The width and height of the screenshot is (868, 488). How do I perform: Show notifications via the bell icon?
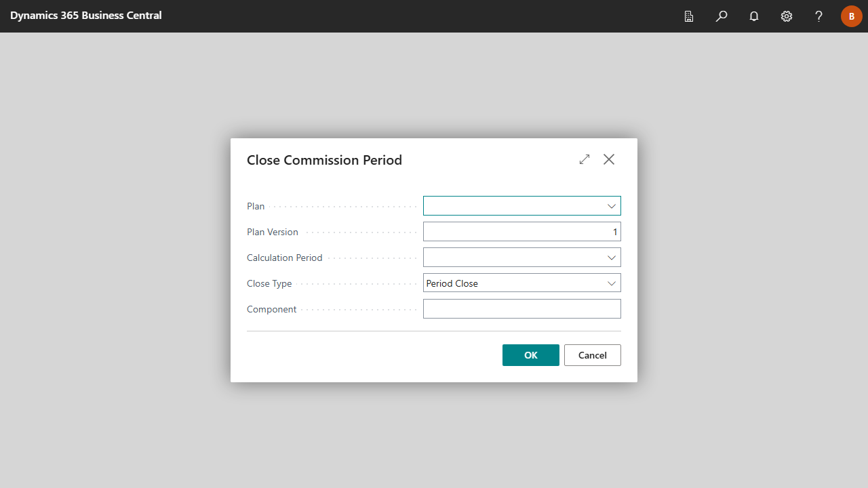[x=754, y=16]
